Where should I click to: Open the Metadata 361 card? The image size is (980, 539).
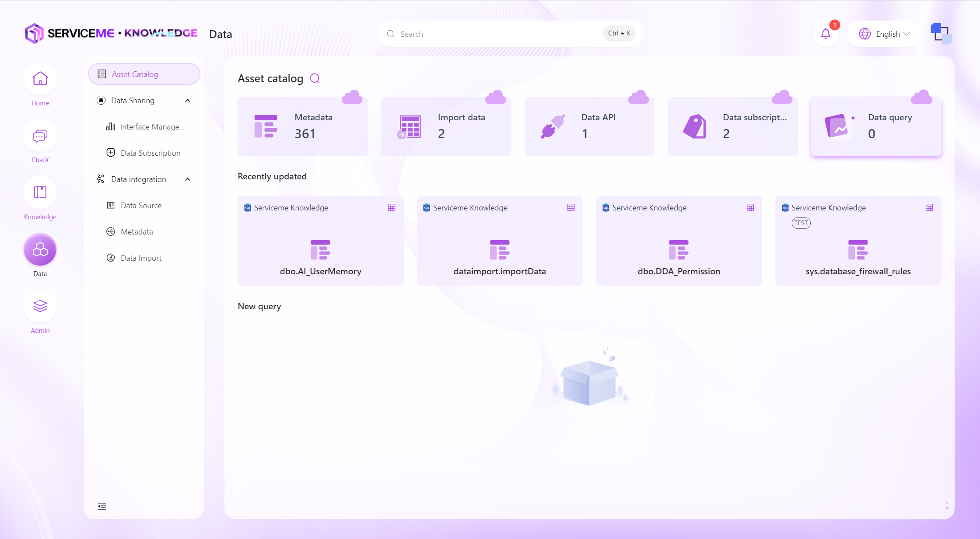(x=303, y=126)
